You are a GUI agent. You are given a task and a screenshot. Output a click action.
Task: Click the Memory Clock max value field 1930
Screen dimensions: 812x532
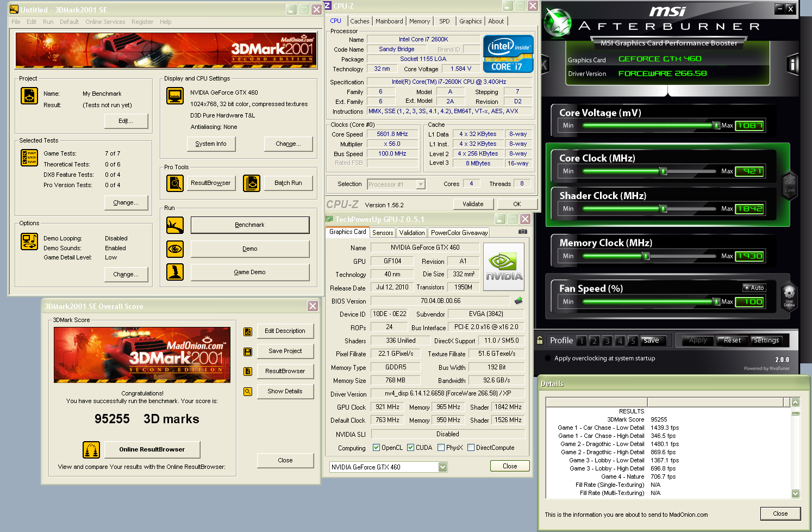click(749, 256)
